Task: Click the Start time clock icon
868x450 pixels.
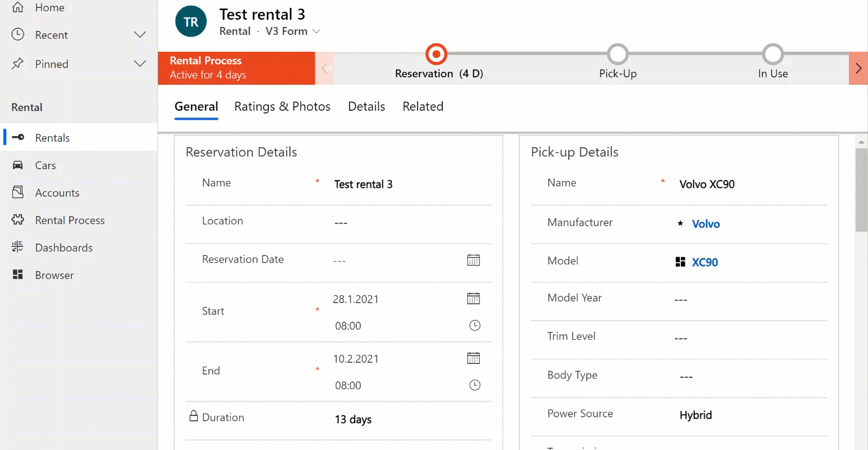Action: (x=474, y=326)
